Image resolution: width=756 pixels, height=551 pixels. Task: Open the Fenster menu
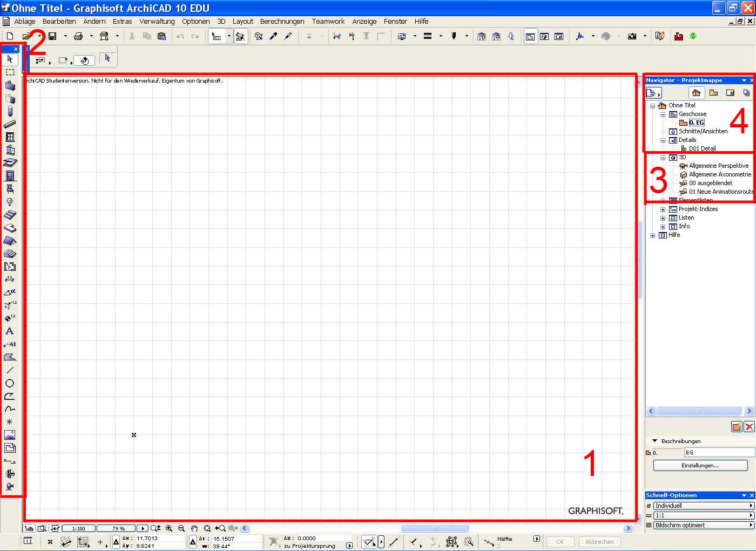tap(396, 22)
